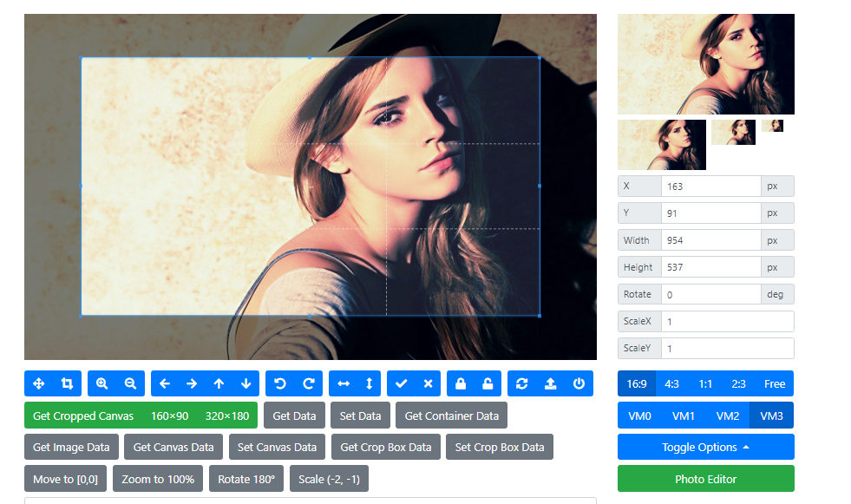Click the crop box's top-left corner handle
The width and height of the screenshot is (851, 504).
coord(82,57)
